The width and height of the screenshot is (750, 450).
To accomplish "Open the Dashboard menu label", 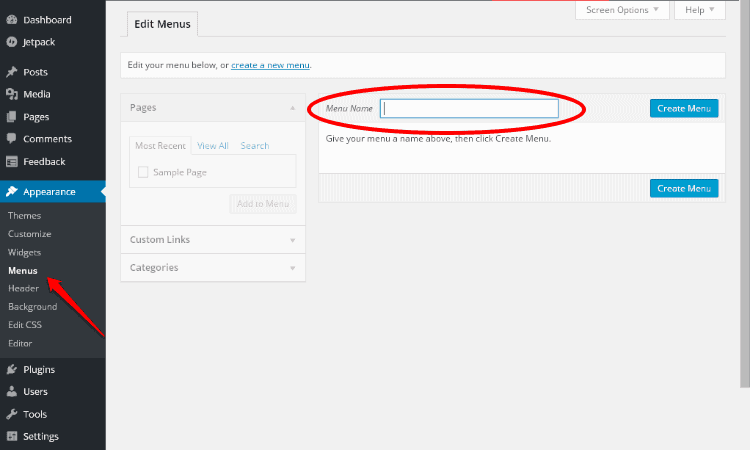I will 47,20.
